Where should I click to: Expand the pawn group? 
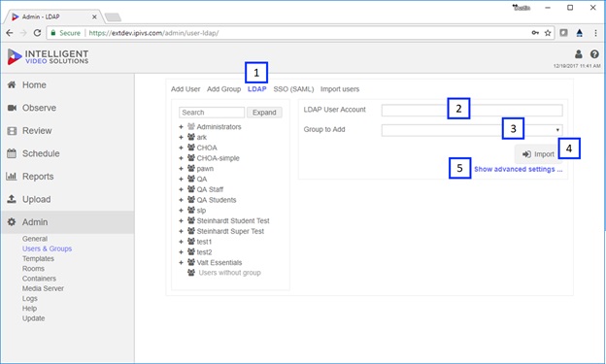181,169
